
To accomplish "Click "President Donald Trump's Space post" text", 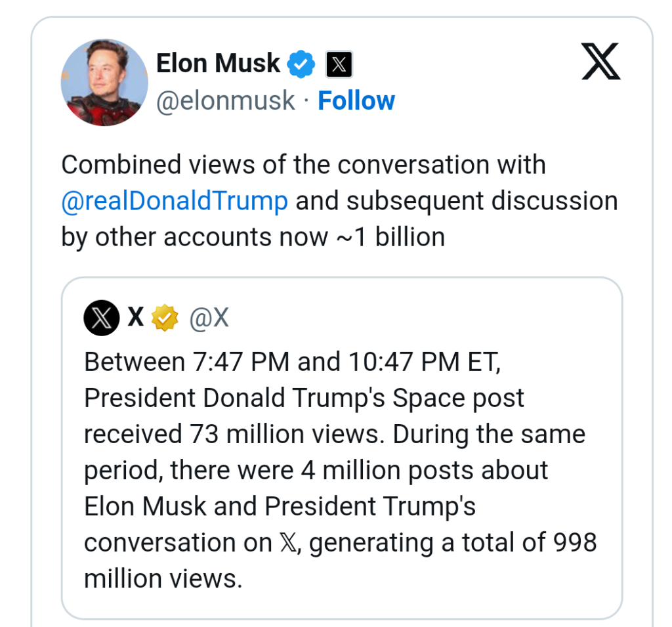I will tap(304, 399).
